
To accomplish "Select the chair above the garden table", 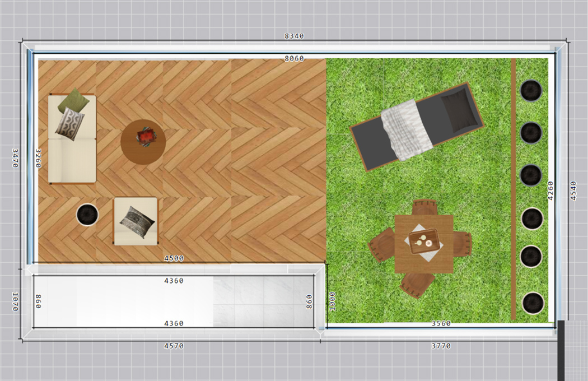I will point(424,207).
